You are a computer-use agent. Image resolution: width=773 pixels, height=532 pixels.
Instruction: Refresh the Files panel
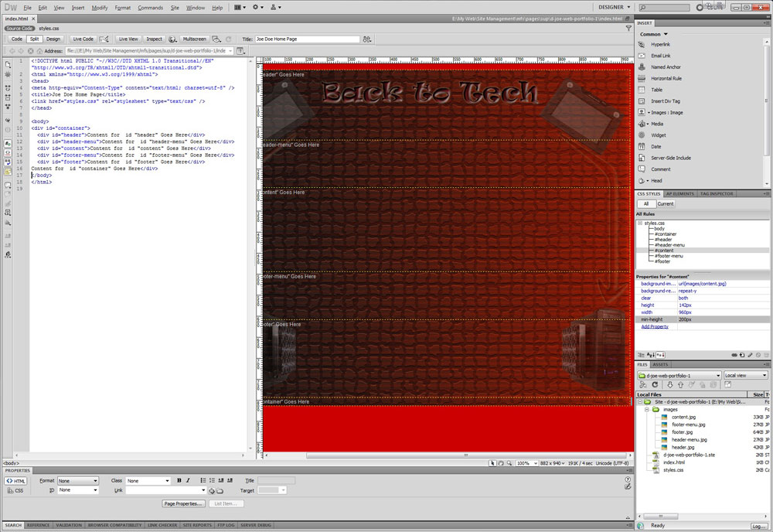click(655, 384)
